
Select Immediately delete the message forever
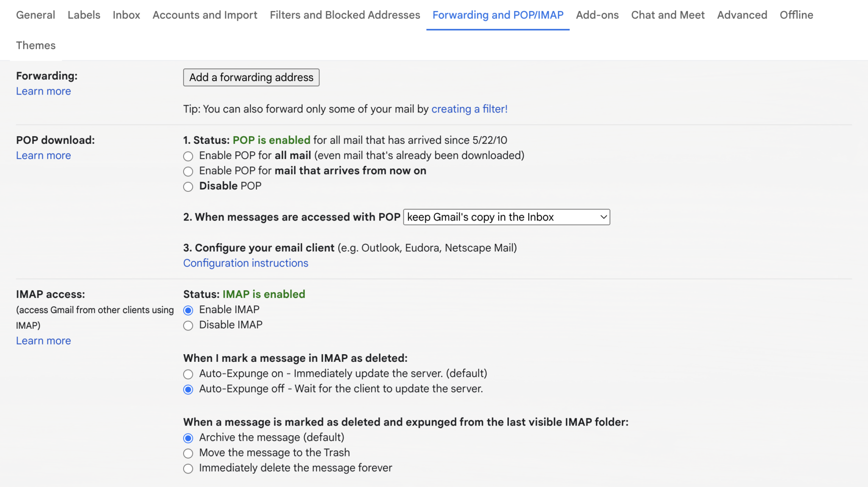click(188, 468)
